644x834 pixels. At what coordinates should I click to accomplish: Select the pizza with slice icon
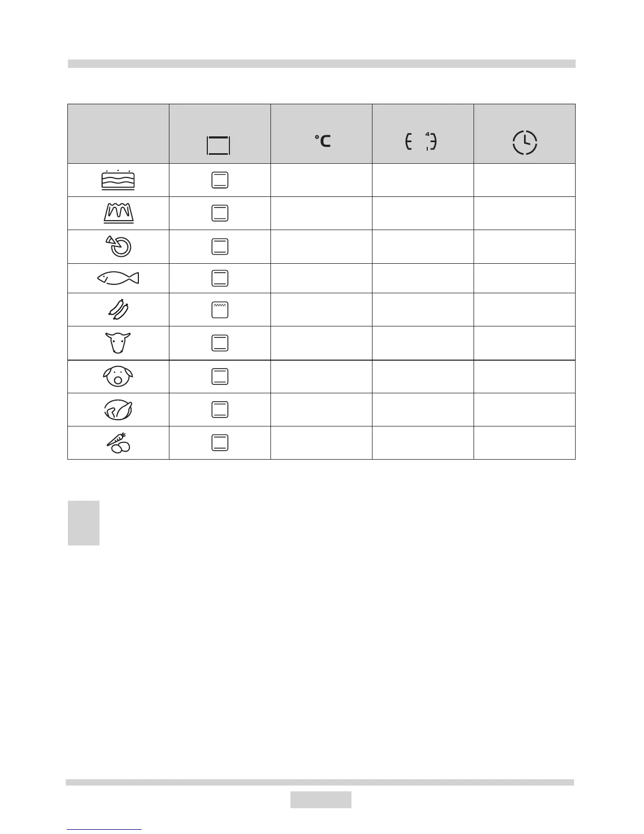(119, 246)
